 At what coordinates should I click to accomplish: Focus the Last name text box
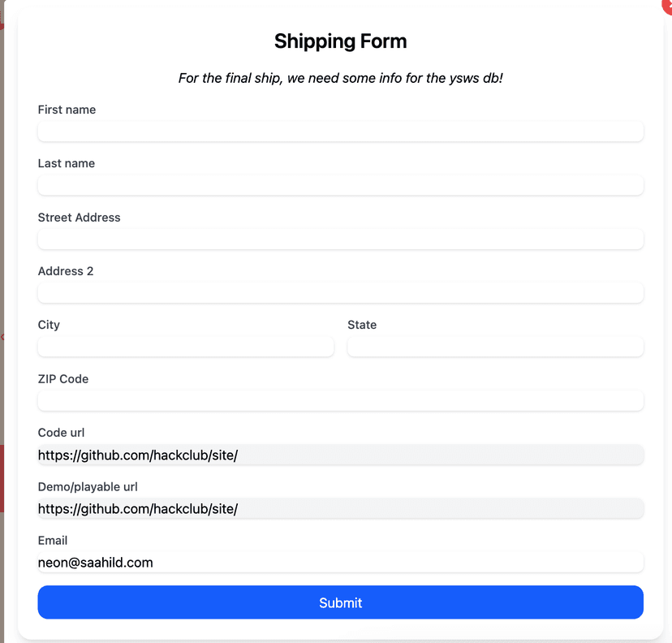click(340, 185)
